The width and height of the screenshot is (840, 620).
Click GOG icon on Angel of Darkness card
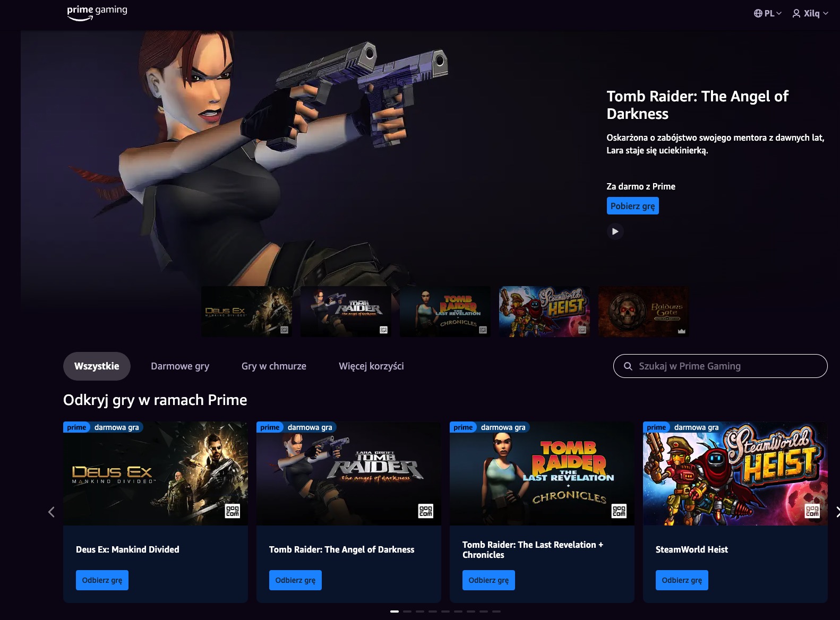[426, 511]
